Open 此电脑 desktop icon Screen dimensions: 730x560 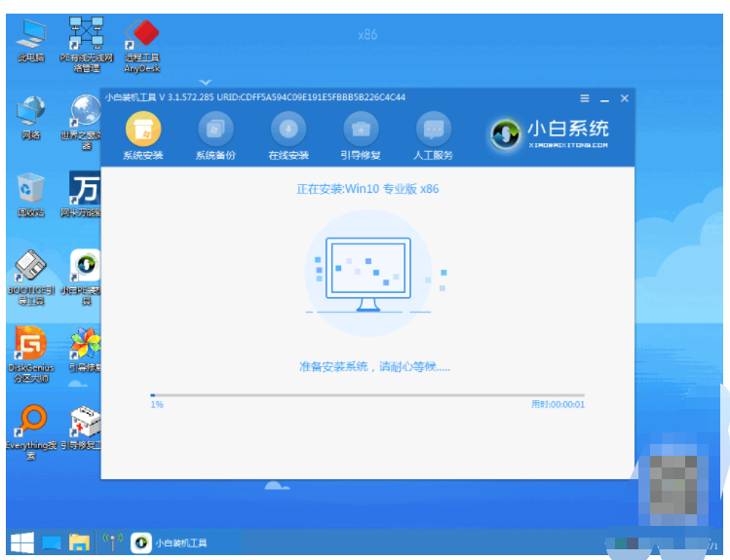pos(31,41)
